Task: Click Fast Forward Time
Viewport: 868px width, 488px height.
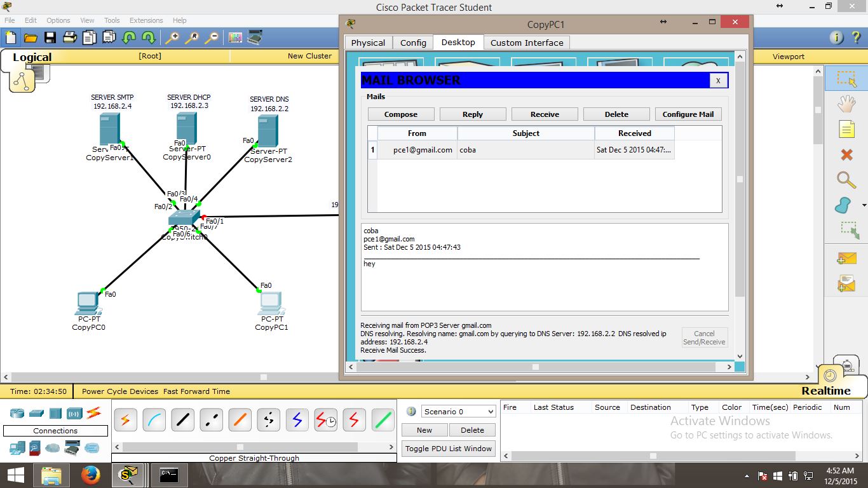Action: pyautogui.click(x=196, y=391)
